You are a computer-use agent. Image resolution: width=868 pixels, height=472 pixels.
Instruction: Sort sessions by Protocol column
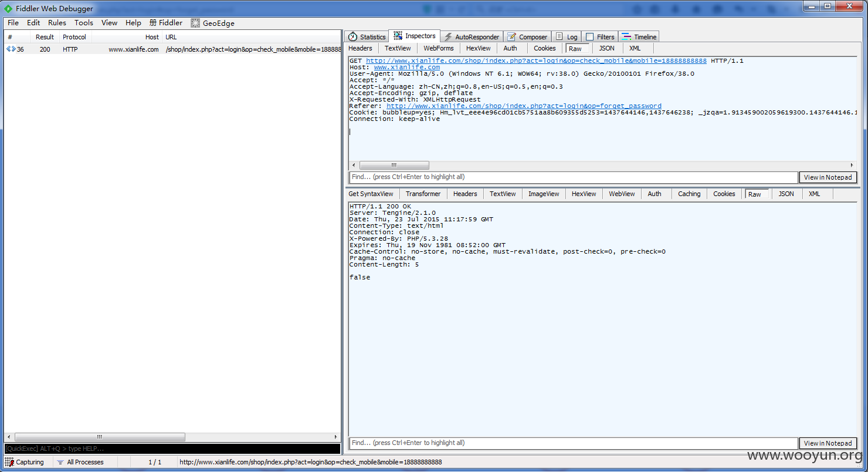click(75, 37)
